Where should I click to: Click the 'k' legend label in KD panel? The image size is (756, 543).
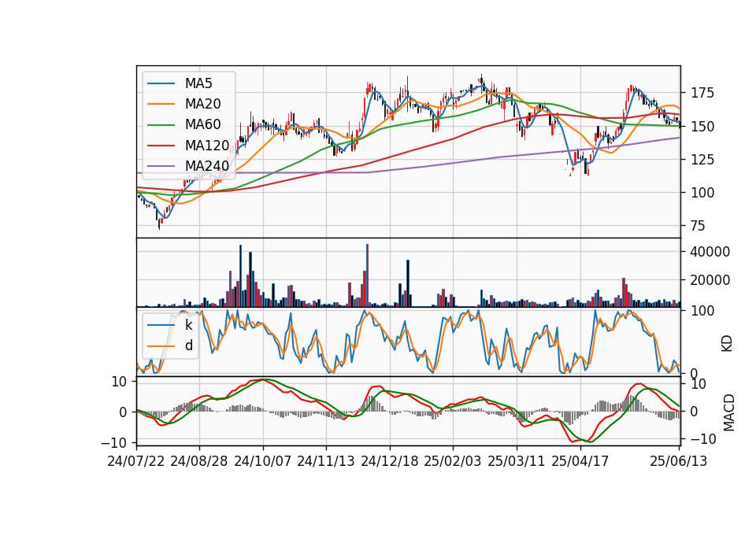(189, 325)
